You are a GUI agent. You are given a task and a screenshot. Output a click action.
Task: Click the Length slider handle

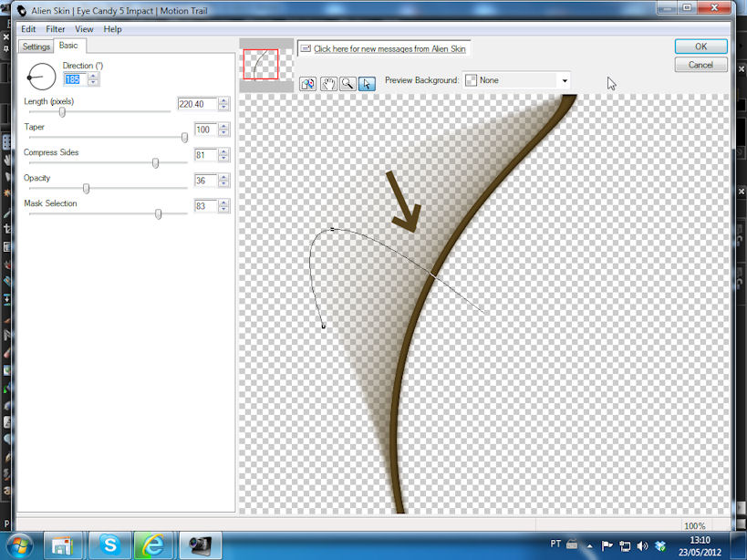click(x=62, y=112)
